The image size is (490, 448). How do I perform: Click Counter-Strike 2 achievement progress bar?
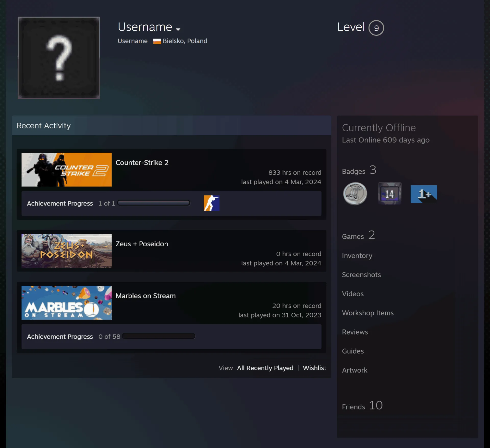(154, 203)
